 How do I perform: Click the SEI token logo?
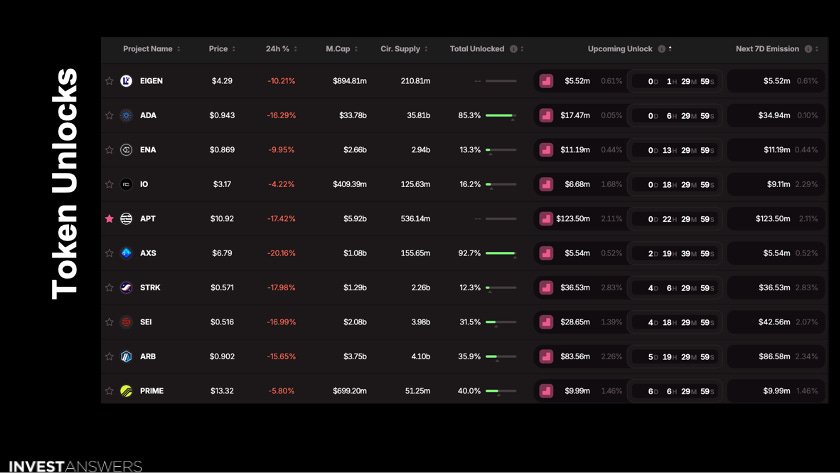[126, 322]
